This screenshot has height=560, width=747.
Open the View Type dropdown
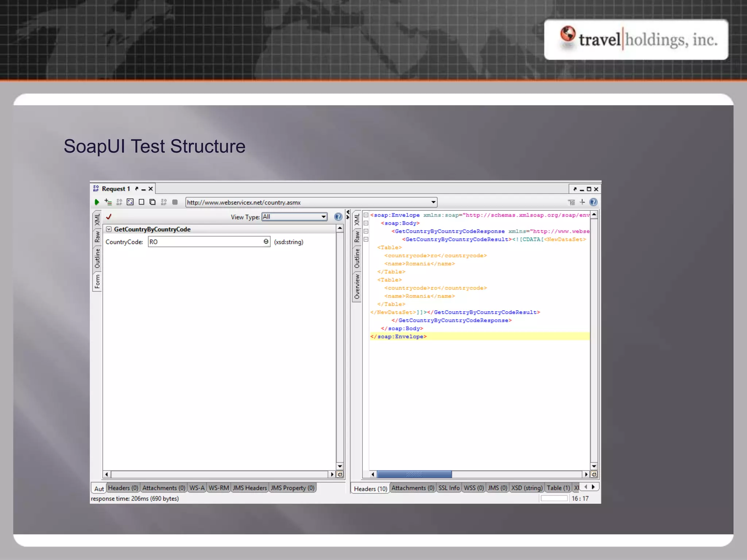(x=323, y=217)
